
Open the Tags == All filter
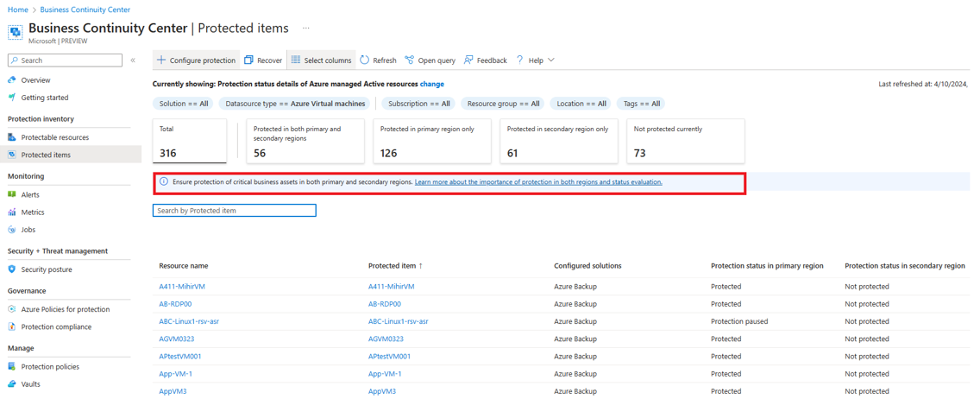coord(641,103)
